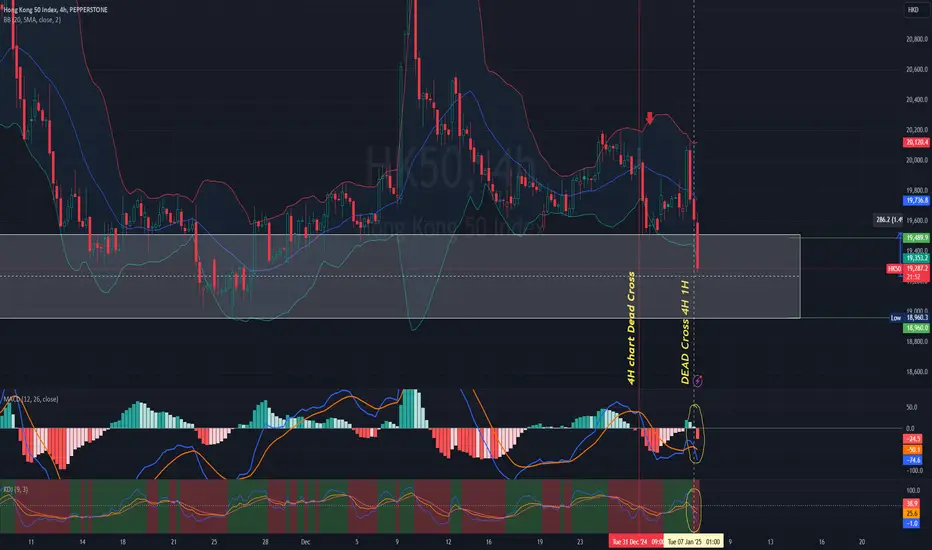Screen dimensions: 932x550
Task: Click the Tue 31 Dec '24 09:00 date label
Action: click(635, 542)
